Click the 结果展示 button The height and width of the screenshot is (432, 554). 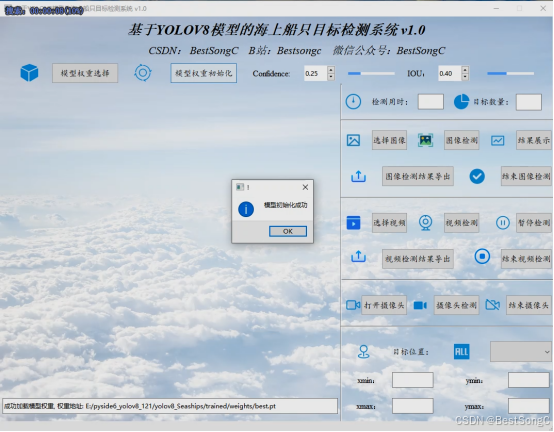pyautogui.click(x=534, y=140)
